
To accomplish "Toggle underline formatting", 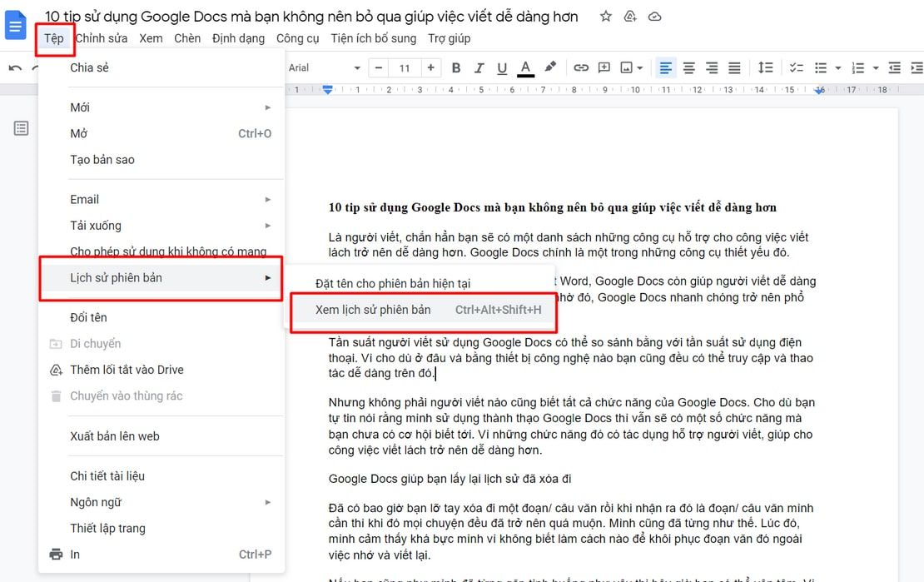I will click(x=502, y=67).
